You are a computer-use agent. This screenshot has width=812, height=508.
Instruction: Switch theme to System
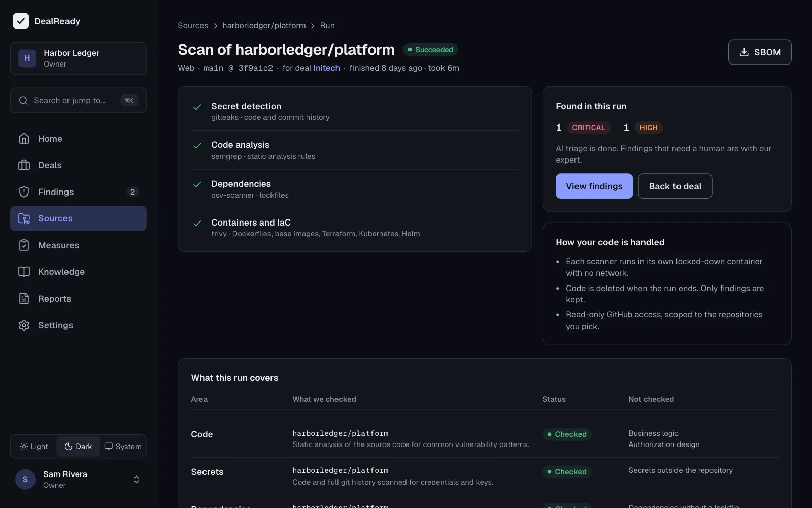pos(123,447)
